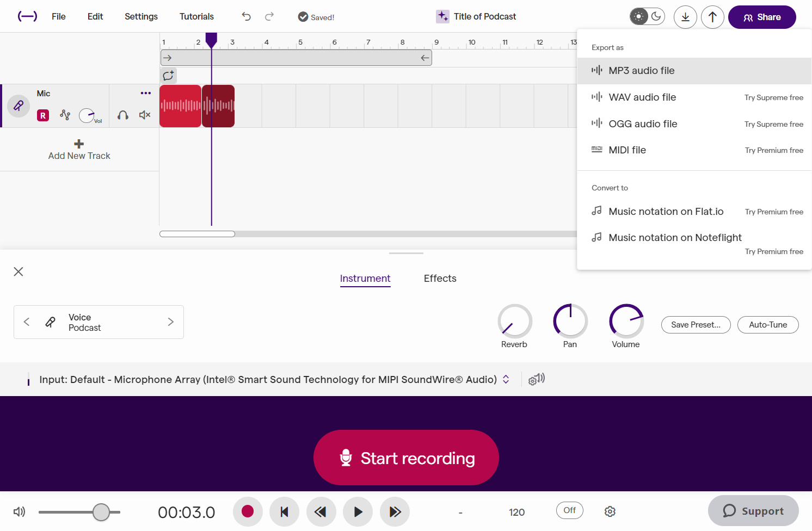The width and height of the screenshot is (812, 531).
Task: Open the metronome settings gear
Action: [610, 511]
